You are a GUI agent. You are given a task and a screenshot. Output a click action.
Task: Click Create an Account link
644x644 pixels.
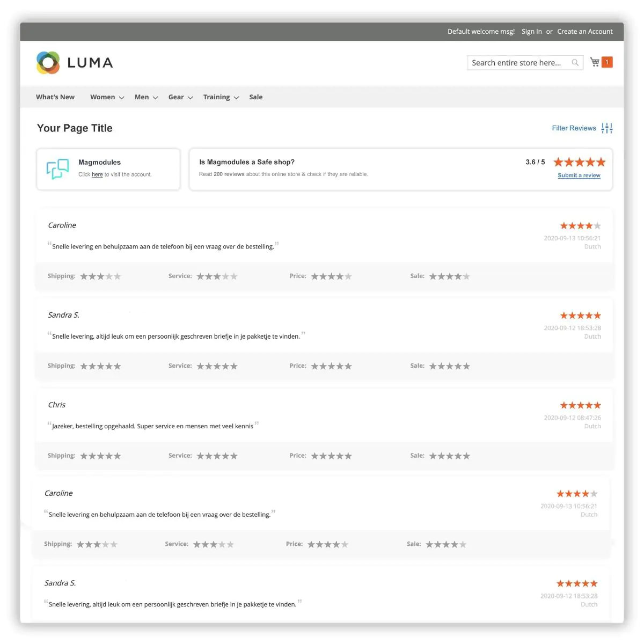(584, 32)
